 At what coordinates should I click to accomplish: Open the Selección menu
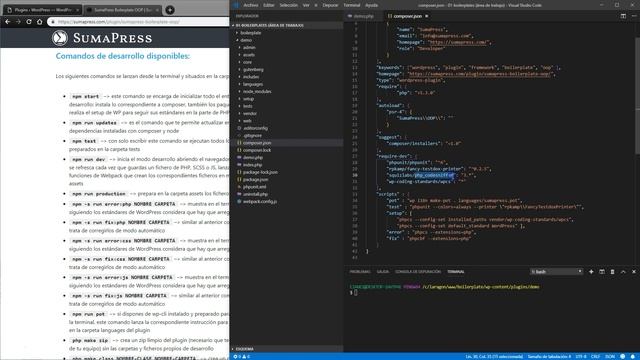(x=289, y=5)
